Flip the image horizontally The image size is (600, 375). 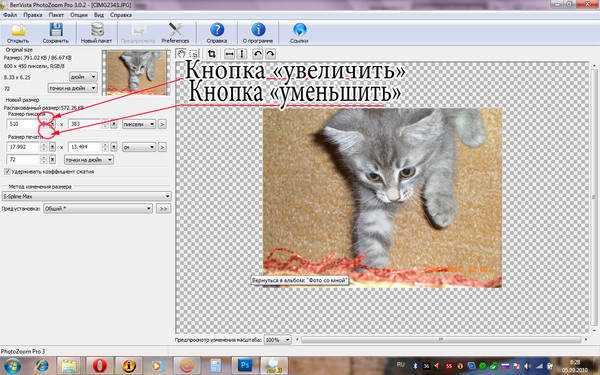pyautogui.click(x=229, y=54)
